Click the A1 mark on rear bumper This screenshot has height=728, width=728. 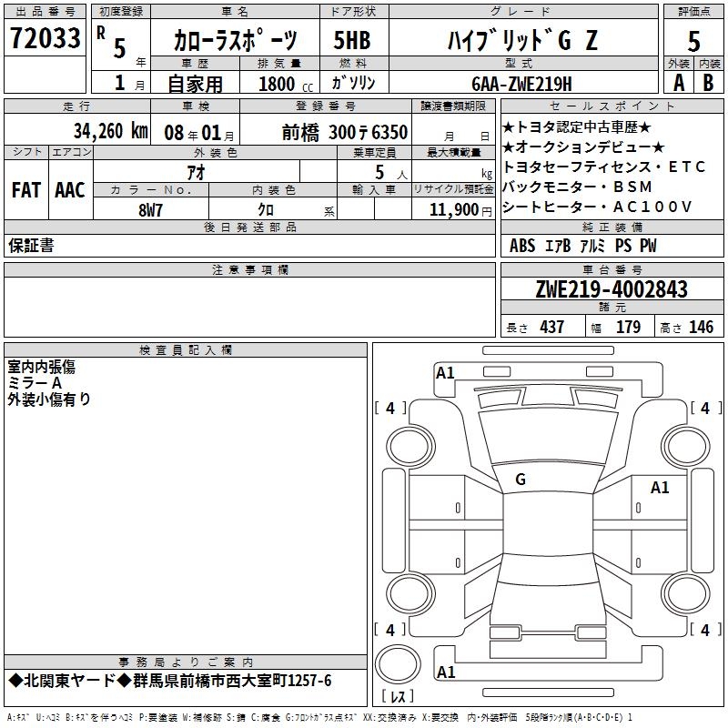[446, 672]
